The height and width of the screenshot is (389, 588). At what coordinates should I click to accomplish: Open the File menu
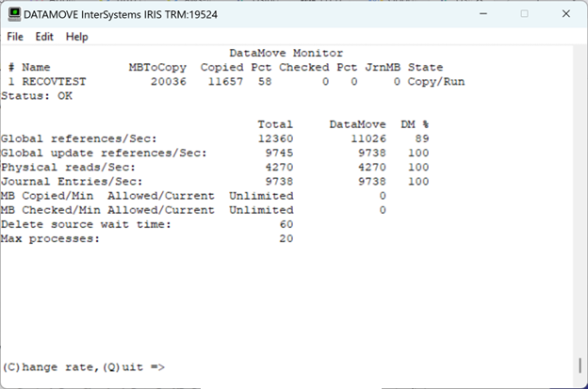tap(15, 37)
